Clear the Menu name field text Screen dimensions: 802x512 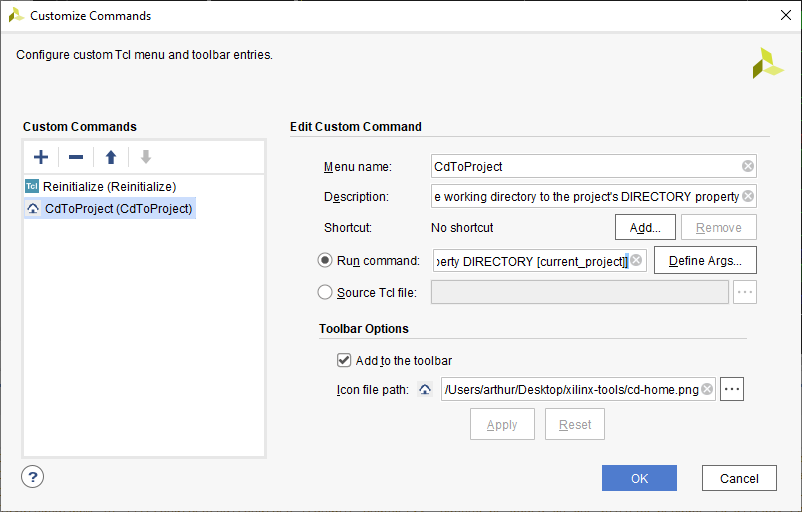click(x=748, y=166)
